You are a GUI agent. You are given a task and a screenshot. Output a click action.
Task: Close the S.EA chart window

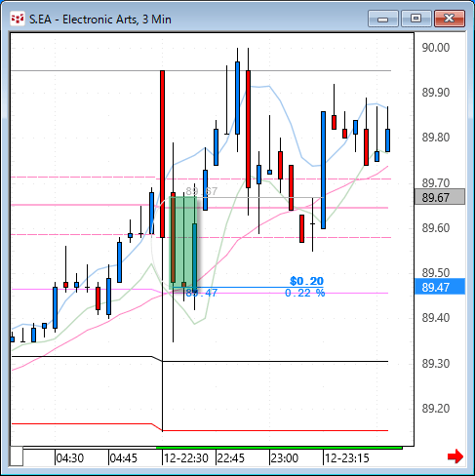point(449,19)
